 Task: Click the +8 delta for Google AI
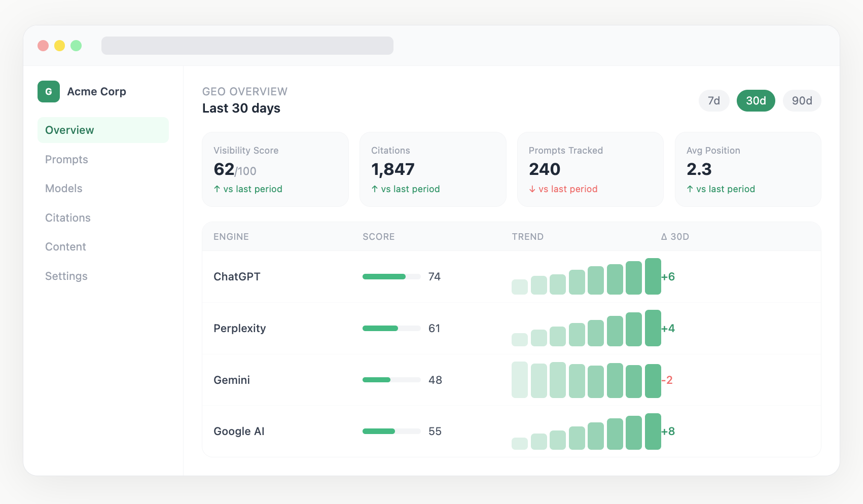pos(668,431)
